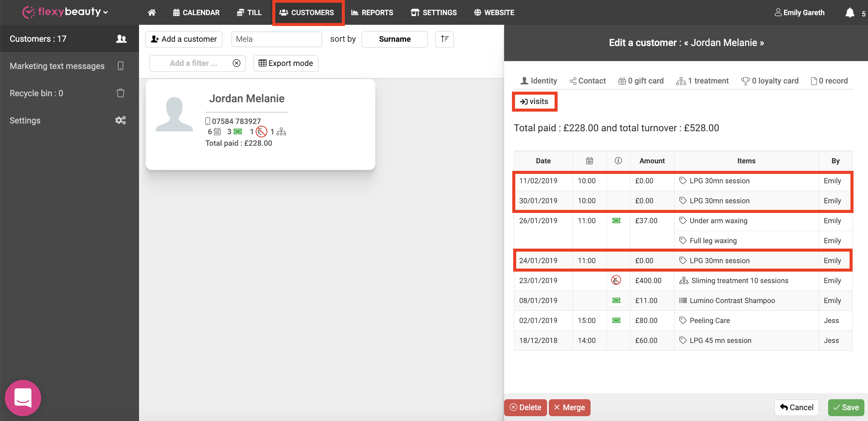
Task: Open the notifications bell
Action: point(850,13)
